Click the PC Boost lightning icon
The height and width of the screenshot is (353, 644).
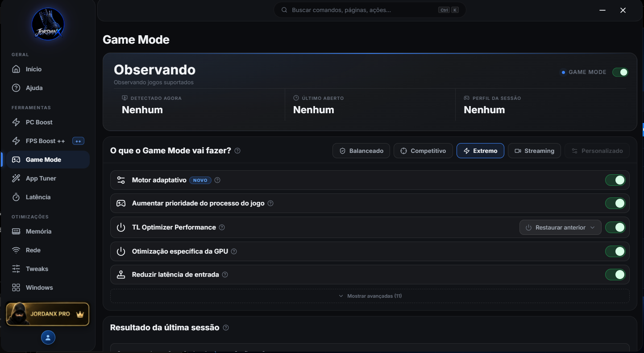point(16,122)
